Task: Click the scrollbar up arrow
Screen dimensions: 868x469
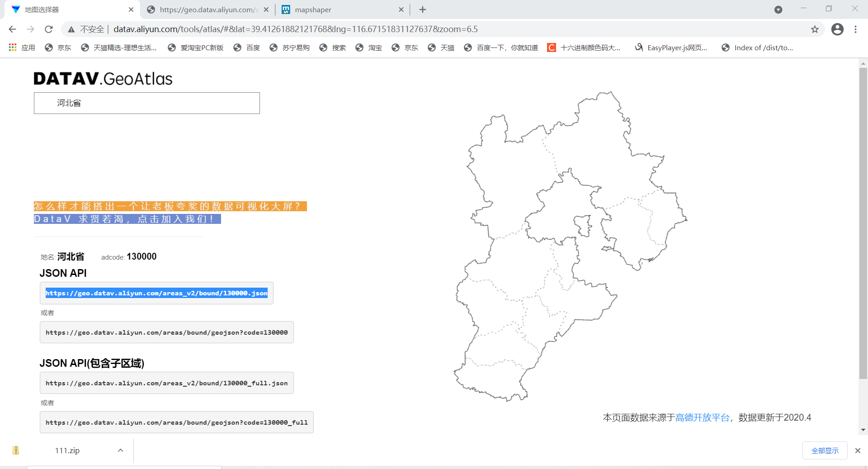Action: [x=863, y=63]
